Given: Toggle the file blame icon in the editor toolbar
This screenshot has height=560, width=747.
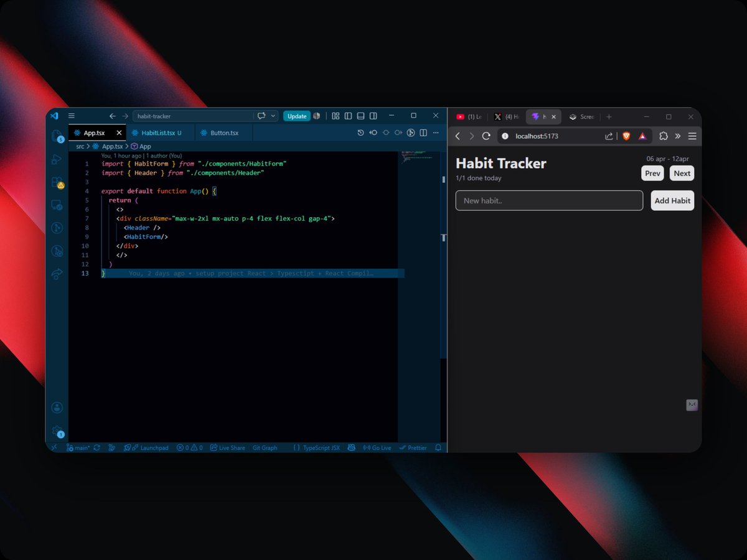Looking at the screenshot, I should click(410, 133).
